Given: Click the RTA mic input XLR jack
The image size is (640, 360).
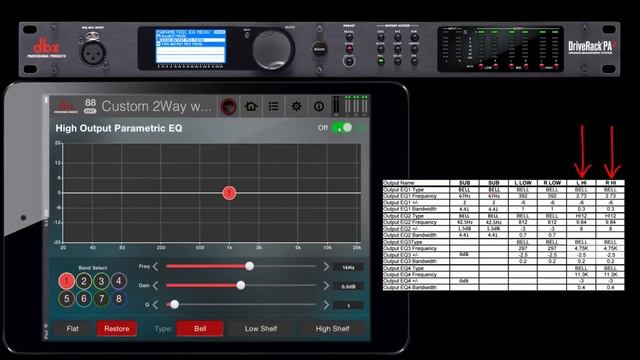Looking at the screenshot, I should click(x=93, y=52).
